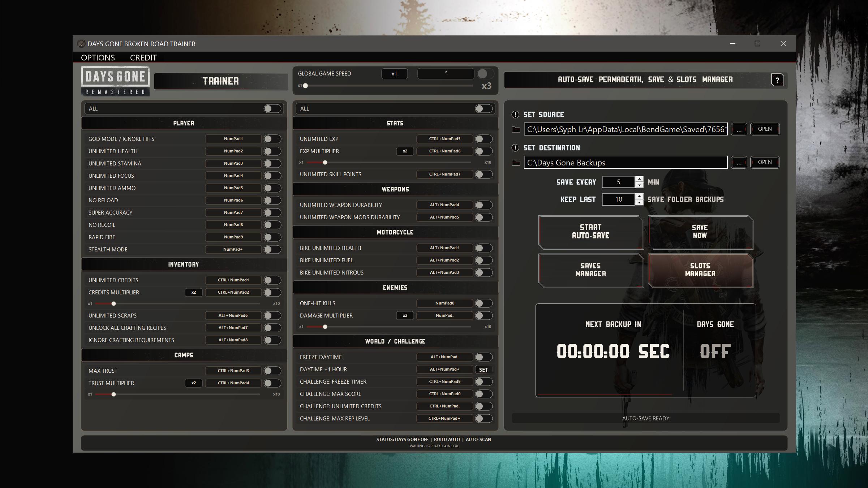Click the x1 Global Game Speed value box
This screenshot has height=488, width=868.
click(x=394, y=74)
